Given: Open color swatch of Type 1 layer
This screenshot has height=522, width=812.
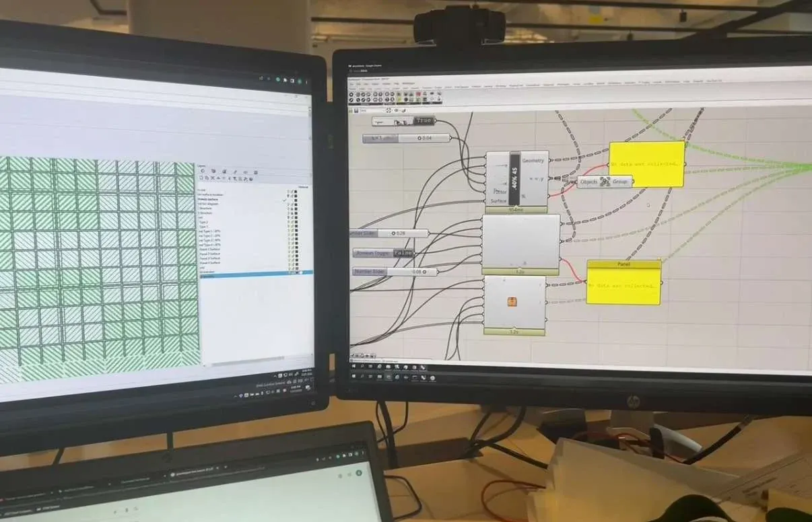Looking at the screenshot, I should tap(296, 226).
